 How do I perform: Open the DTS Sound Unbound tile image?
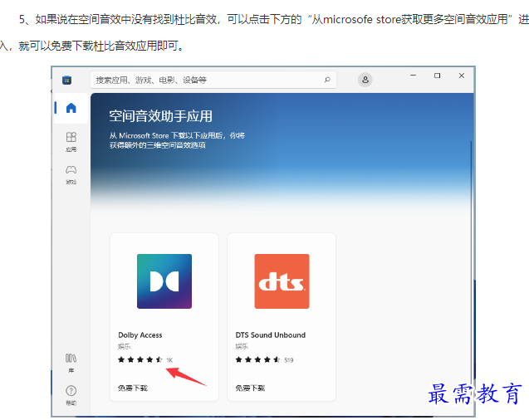(x=282, y=281)
